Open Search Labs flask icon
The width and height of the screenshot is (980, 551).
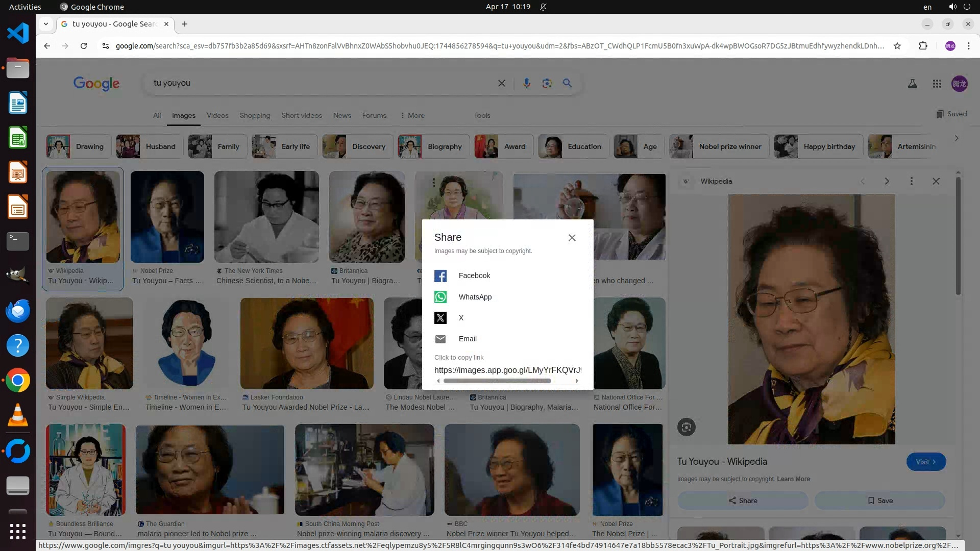click(912, 84)
